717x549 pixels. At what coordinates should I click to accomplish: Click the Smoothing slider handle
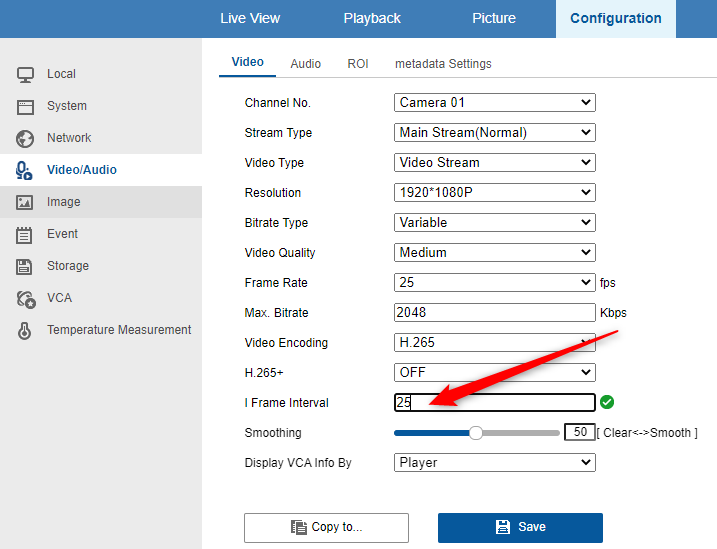[476, 433]
